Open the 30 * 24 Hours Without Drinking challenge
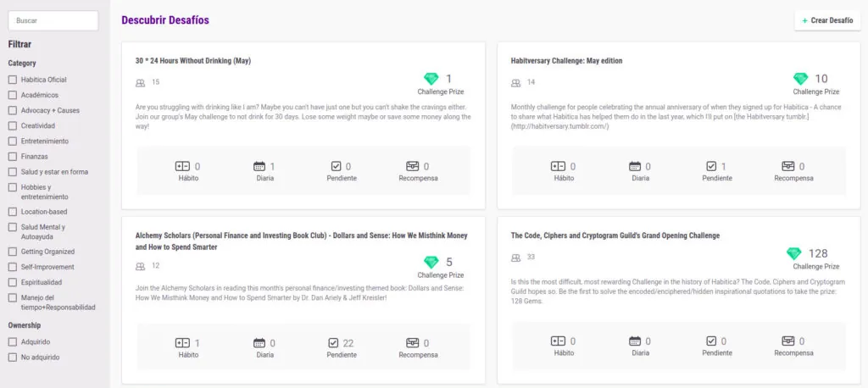 pos(192,61)
